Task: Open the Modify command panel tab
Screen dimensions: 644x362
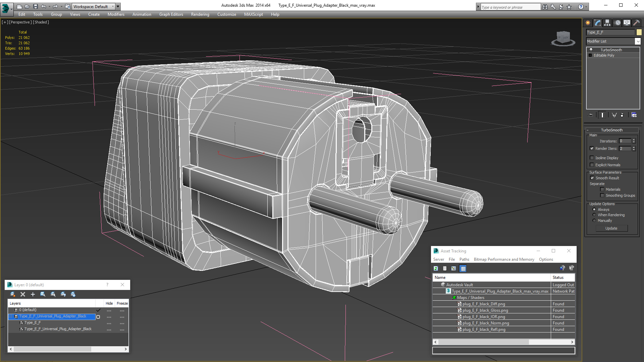Action: (x=598, y=23)
